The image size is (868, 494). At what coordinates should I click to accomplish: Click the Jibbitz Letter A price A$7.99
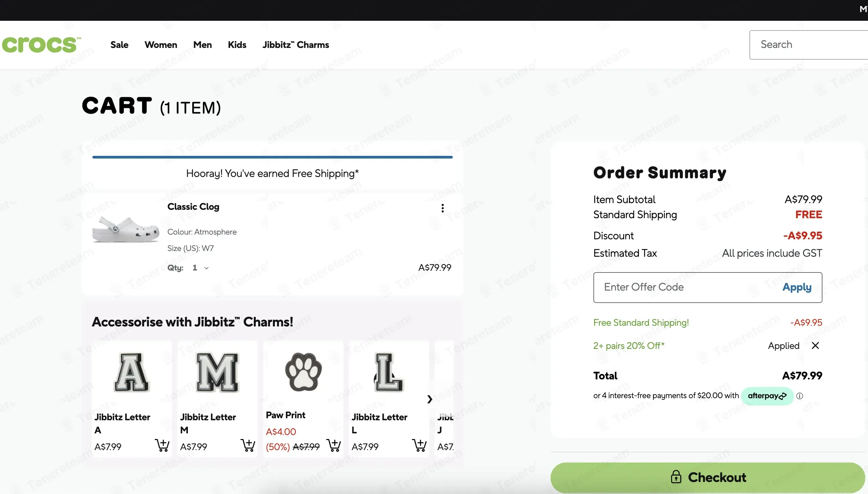point(108,446)
